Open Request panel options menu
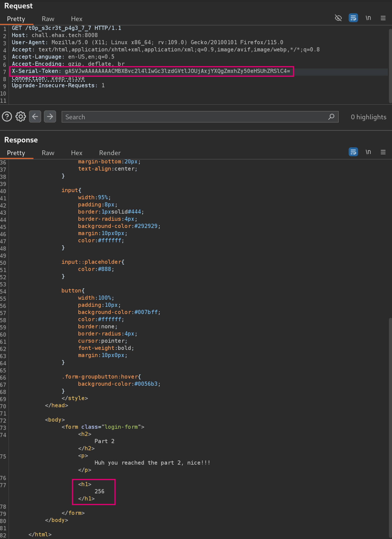The image size is (392, 539). (x=383, y=18)
